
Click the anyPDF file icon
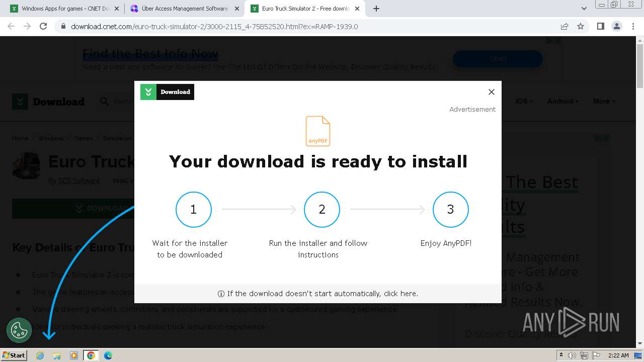pos(318,131)
